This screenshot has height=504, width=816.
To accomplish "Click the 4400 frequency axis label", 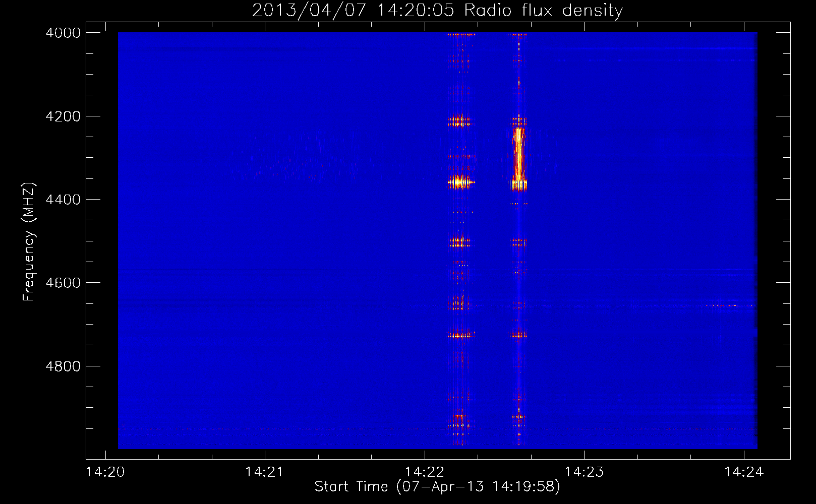I will point(63,200).
